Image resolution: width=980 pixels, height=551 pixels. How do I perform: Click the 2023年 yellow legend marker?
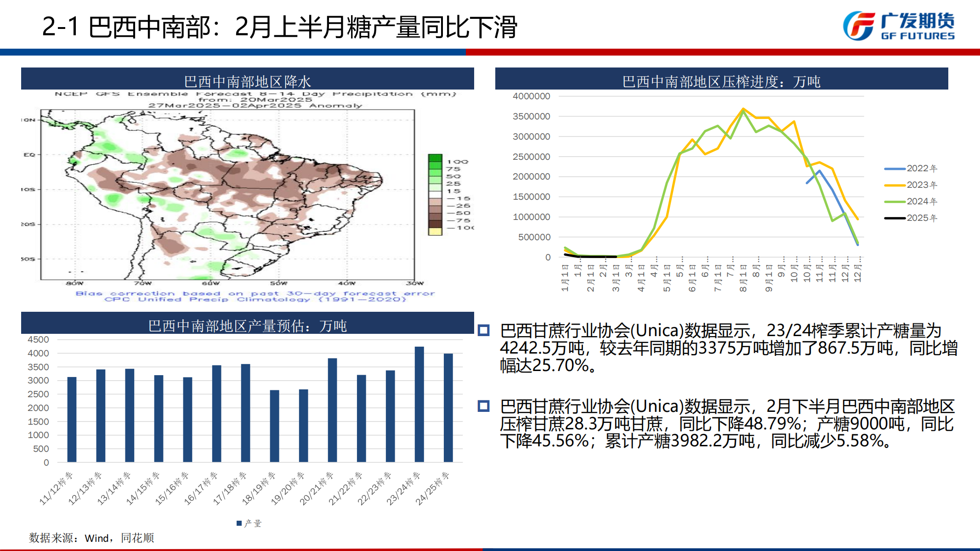pos(894,185)
